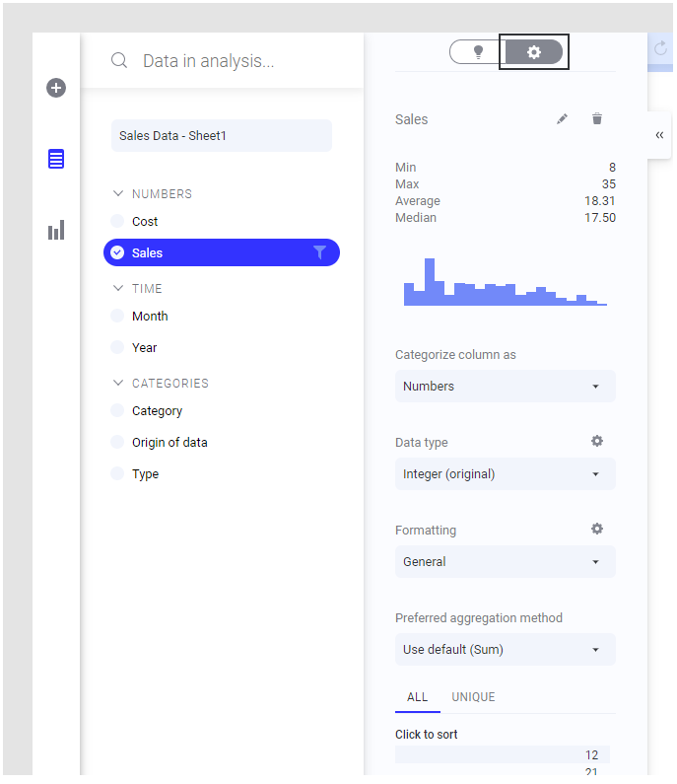677x784 pixels.
Task: Switch to the UNIQUE tab
Action: [x=473, y=697]
